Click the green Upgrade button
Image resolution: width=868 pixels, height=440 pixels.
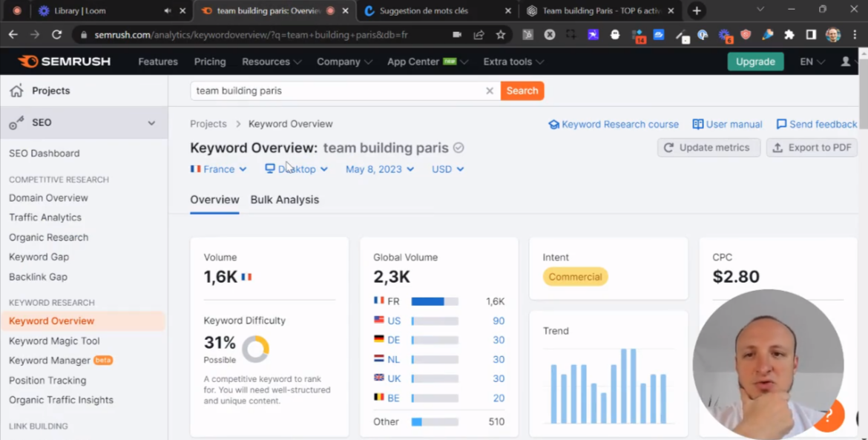point(755,62)
